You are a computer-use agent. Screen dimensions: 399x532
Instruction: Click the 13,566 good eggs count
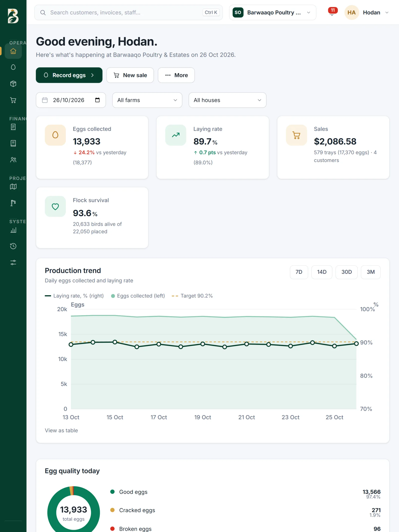coord(372,492)
